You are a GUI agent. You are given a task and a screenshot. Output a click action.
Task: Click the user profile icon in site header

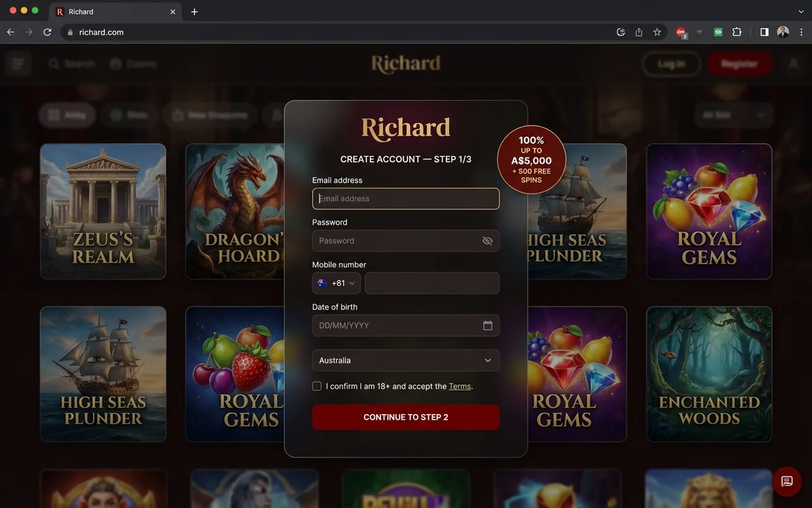pyautogui.click(x=793, y=63)
